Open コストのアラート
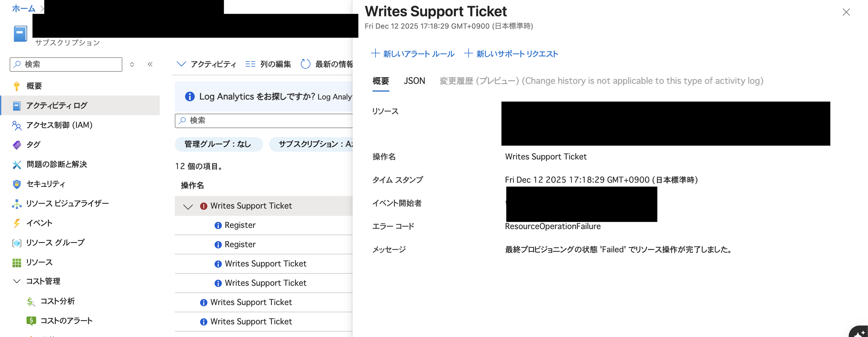The width and height of the screenshot is (868, 337). [x=66, y=320]
